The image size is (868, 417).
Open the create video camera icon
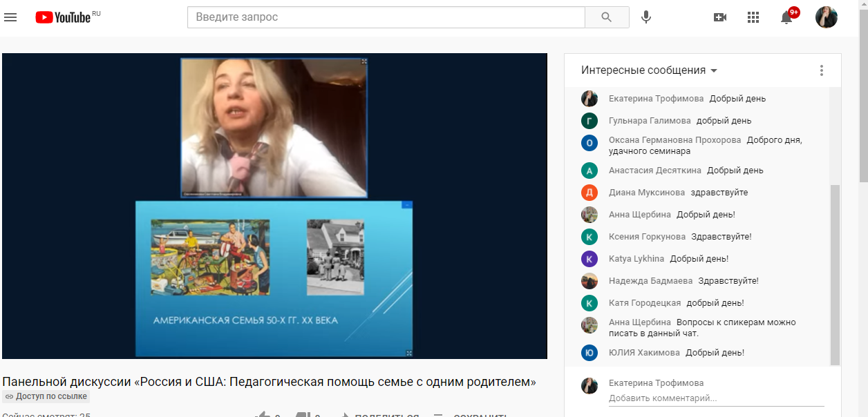click(720, 17)
